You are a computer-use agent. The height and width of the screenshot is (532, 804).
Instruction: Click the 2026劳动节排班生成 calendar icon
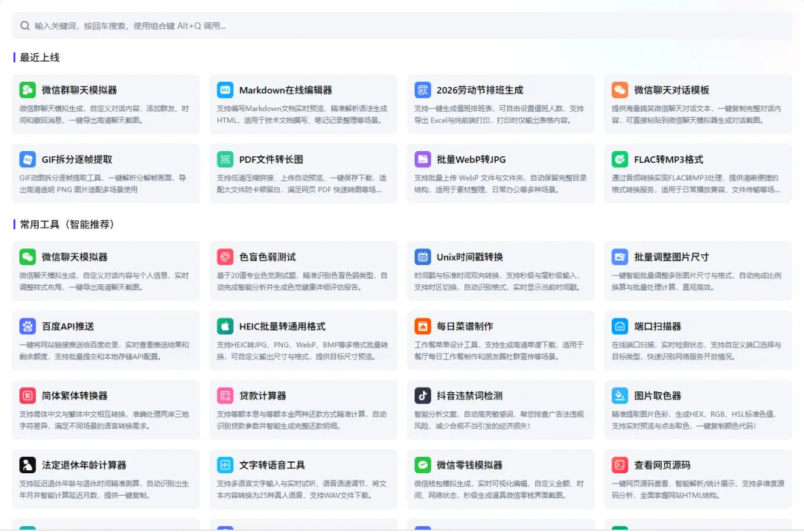pyautogui.click(x=423, y=90)
